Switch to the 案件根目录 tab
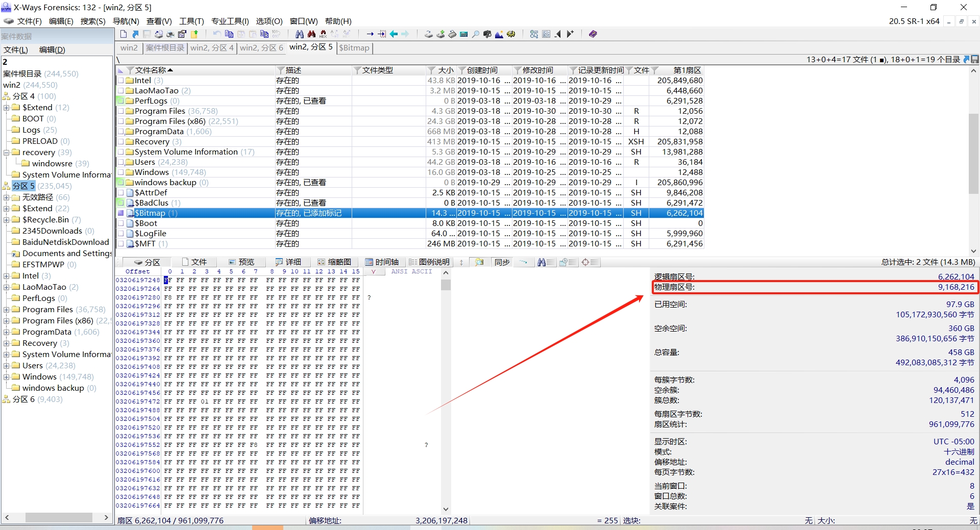This screenshot has width=980, height=530. point(164,48)
